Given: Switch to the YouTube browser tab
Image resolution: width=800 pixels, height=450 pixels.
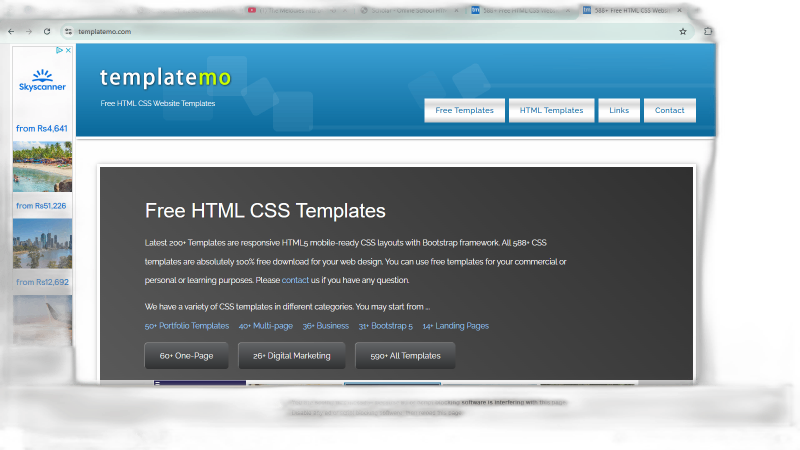Looking at the screenshot, I should (x=290, y=11).
